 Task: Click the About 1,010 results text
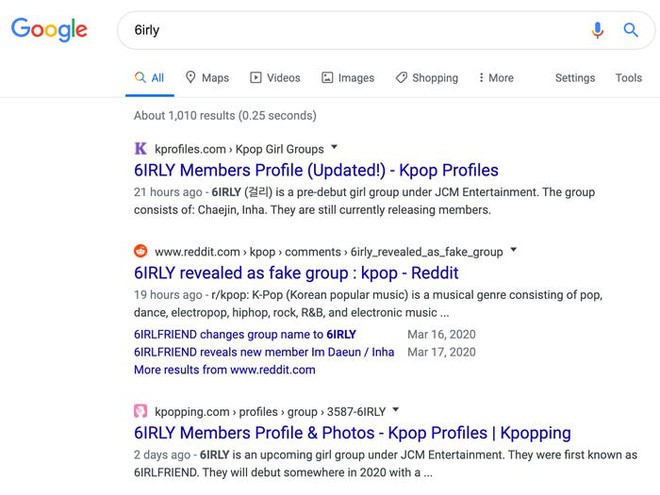[x=225, y=115]
